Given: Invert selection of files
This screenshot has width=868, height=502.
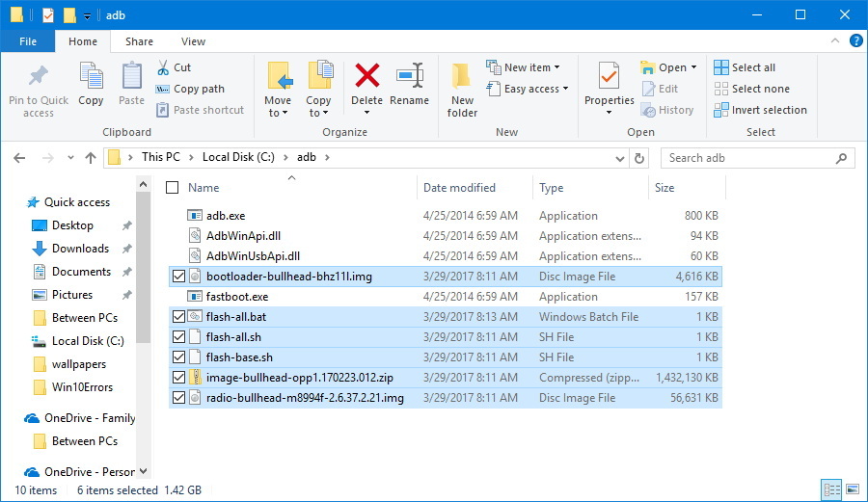Looking at the screenshot, I should pyautogui.click(x=760, y=110).
